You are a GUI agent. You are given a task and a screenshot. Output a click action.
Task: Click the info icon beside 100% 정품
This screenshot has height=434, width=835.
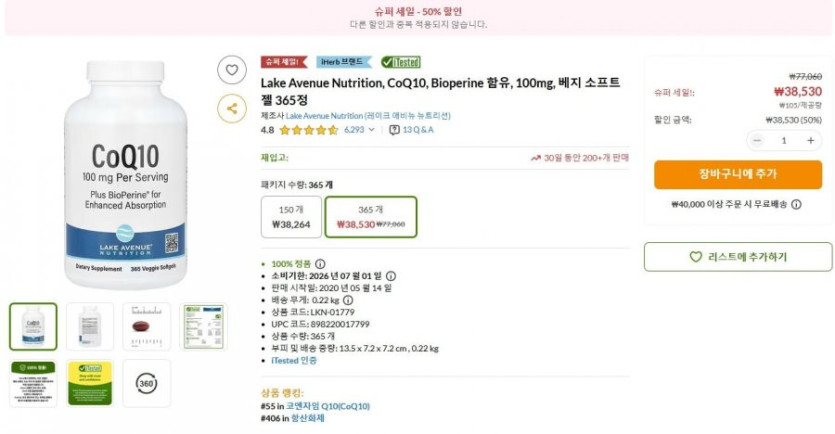320,264
